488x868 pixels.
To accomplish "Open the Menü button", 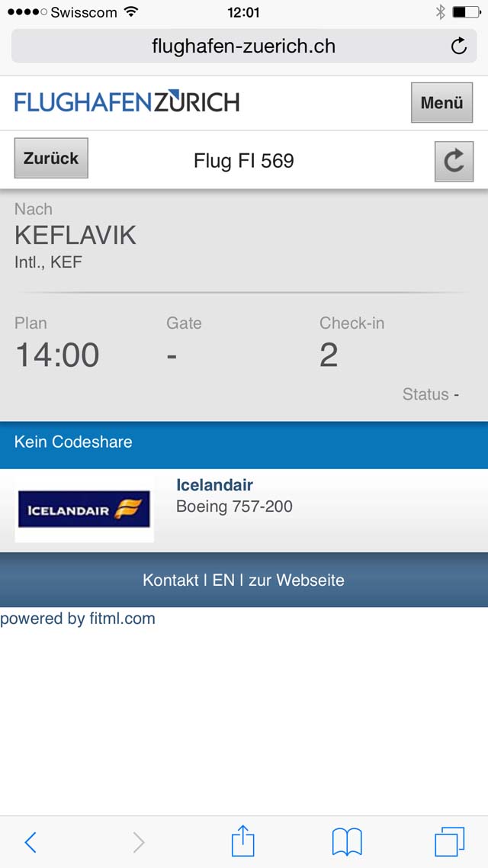I will tap(441, 102).
